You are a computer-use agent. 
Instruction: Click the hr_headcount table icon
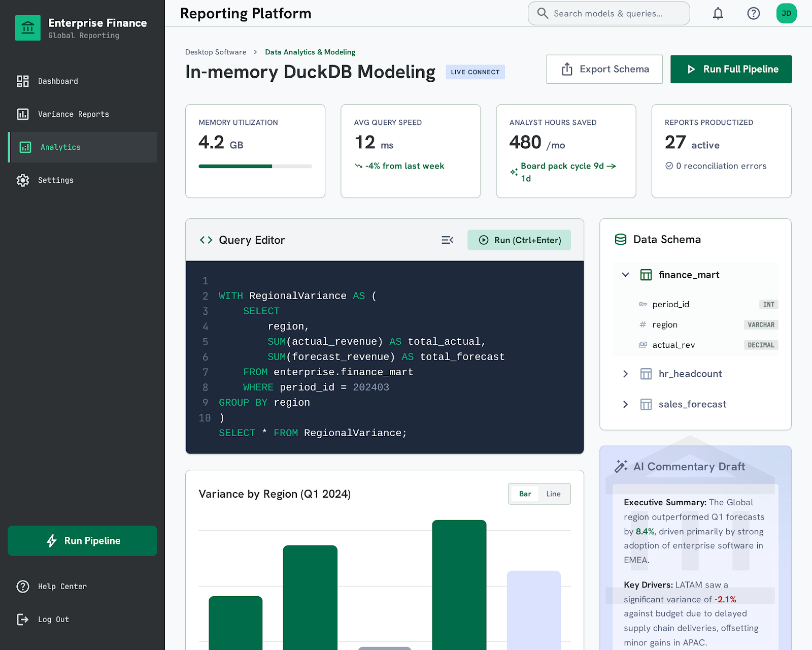[x=646, y=374]
